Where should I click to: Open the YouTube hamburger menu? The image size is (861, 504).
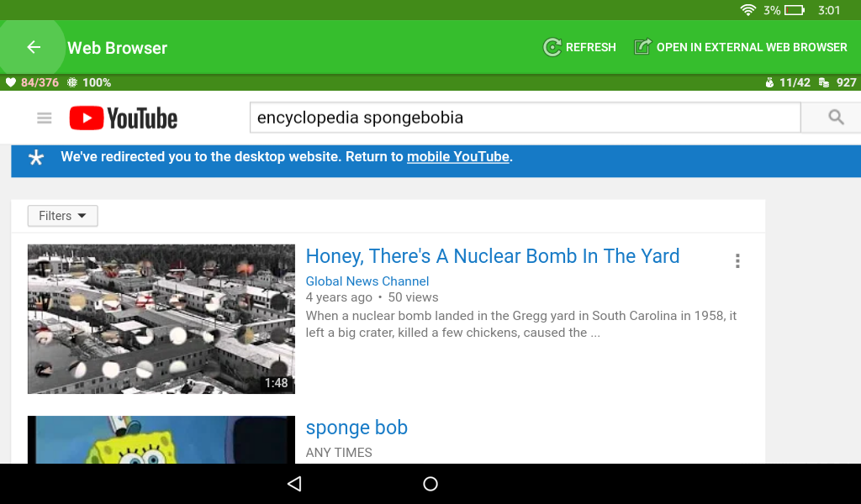point(45,118)
